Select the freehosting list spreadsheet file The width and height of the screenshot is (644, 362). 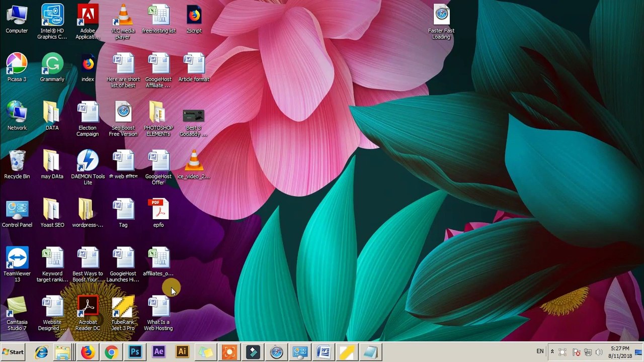158,20
